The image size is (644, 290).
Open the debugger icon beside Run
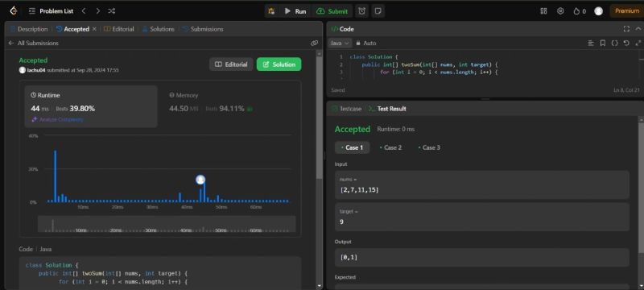pyautogui.click(x=271, y=11)
